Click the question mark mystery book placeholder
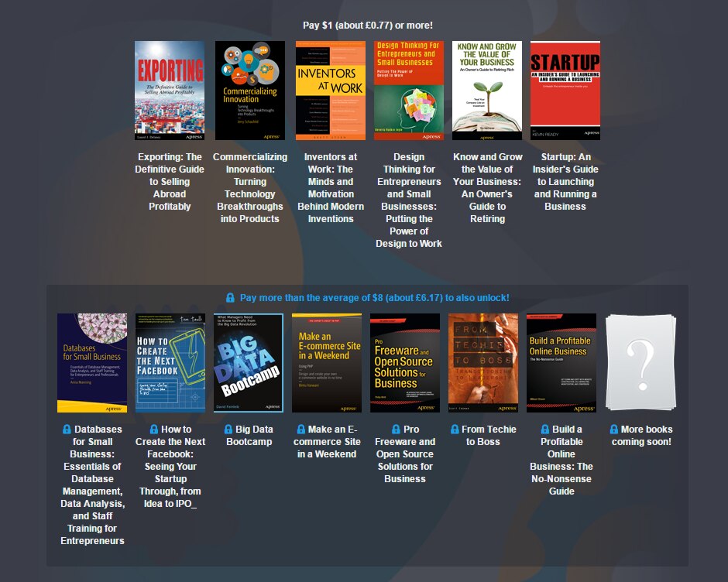This screenshot has height=582, width=728. 641,363
